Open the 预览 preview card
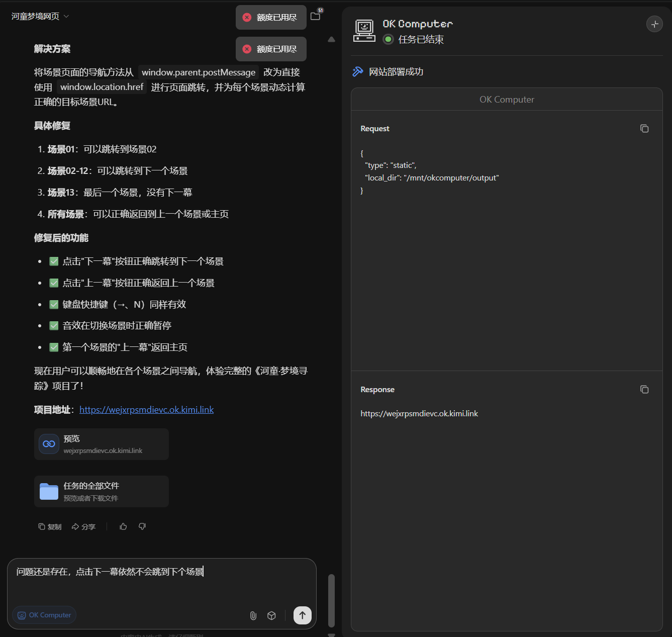 102,444
